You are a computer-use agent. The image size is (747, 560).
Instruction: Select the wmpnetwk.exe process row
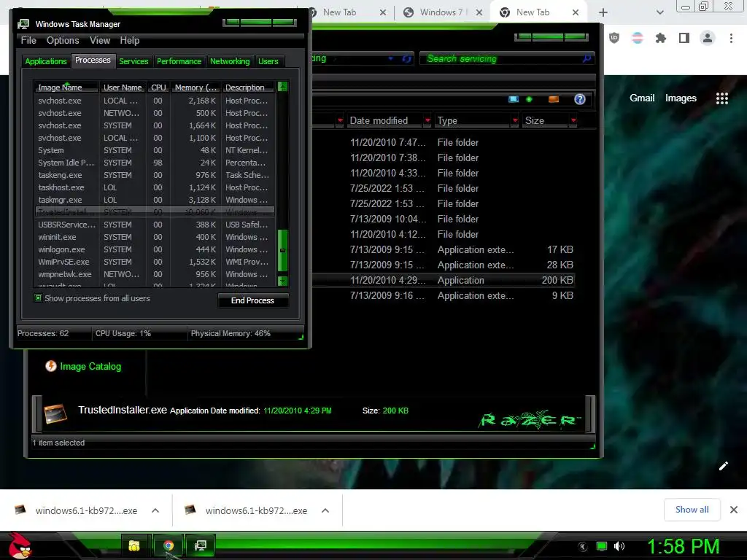155,274
